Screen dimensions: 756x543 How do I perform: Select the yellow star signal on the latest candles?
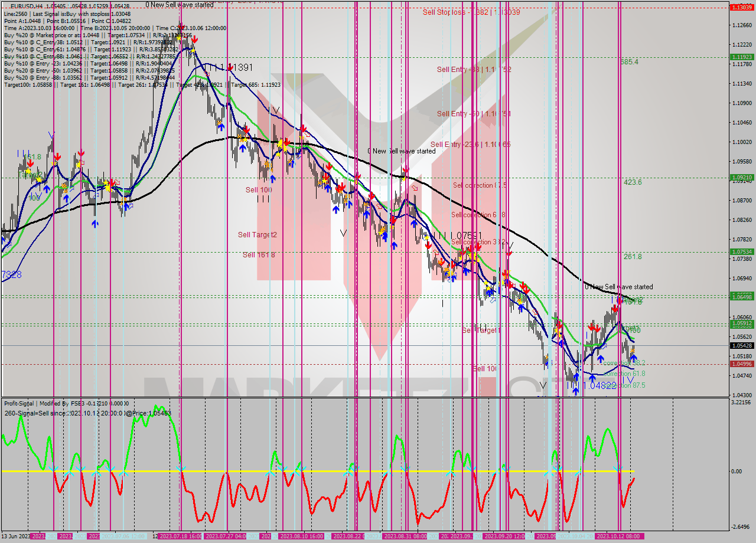click(633, 350)
